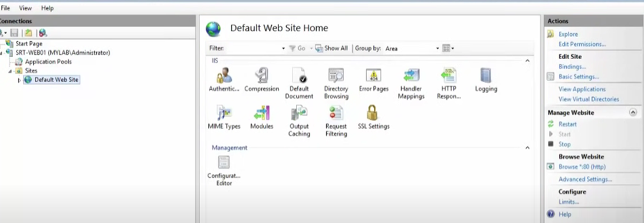Open the Request Filtering feature
The height and width of the screenshot is (223, 644).
click(336, 113)
